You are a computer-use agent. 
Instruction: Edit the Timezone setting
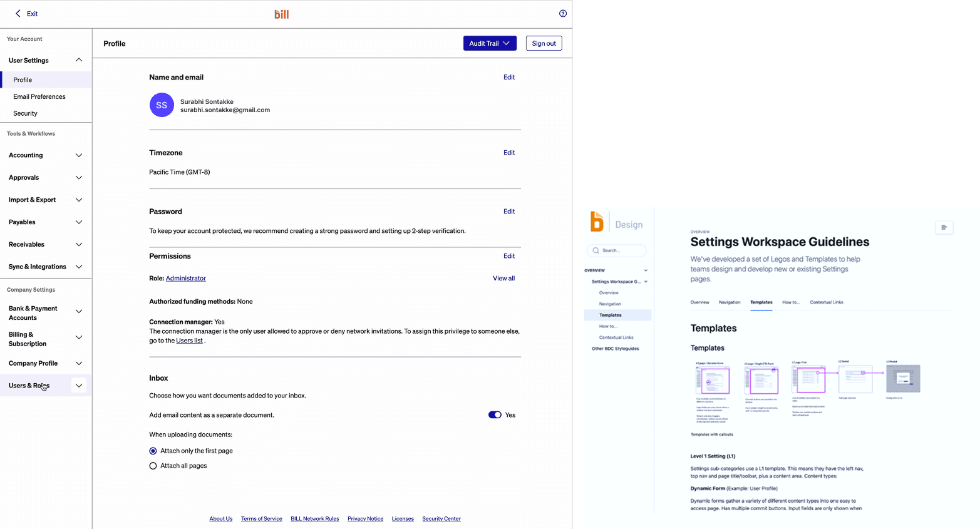coord(509,153)
